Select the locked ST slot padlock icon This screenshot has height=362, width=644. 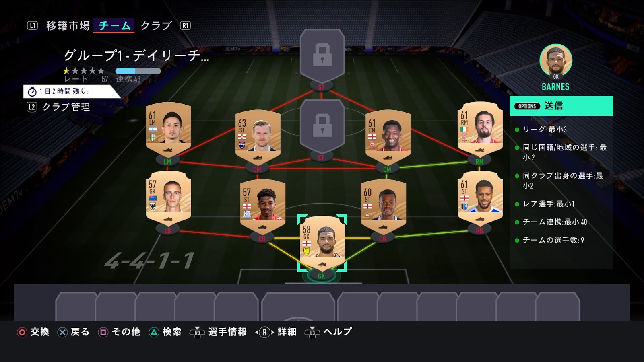322,56
